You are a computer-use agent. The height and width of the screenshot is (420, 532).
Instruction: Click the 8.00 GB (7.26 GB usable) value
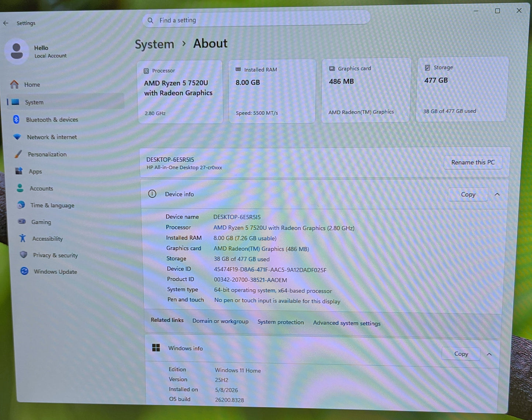pos(245,238)
